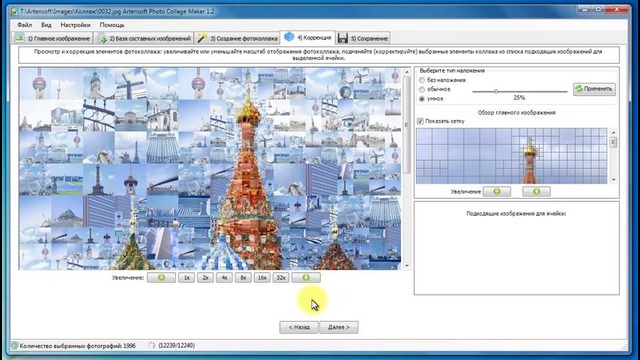
Task: Click the green zoom-in button below the collage
Action: (306, 278)
